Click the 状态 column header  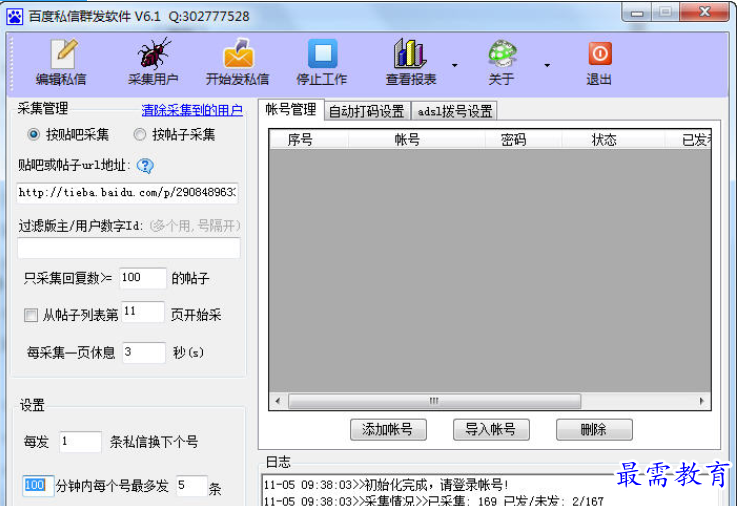click(x=613, y=140)
